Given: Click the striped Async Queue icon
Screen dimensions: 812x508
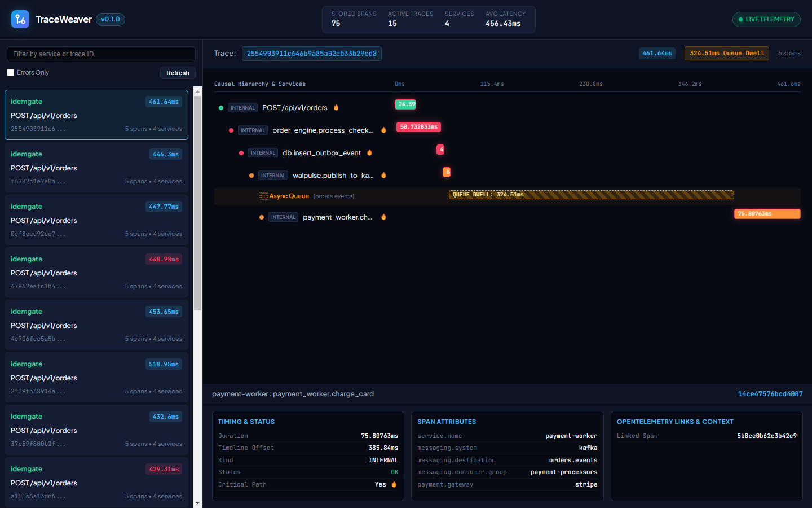Looking at the screenshot, I should click(263, 196).
